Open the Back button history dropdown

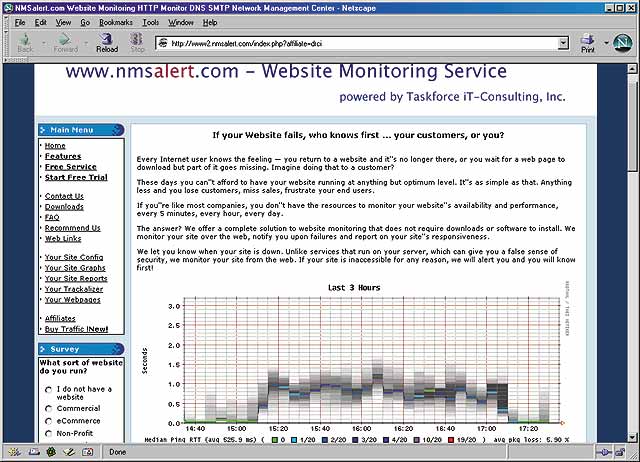pos(43,42)
